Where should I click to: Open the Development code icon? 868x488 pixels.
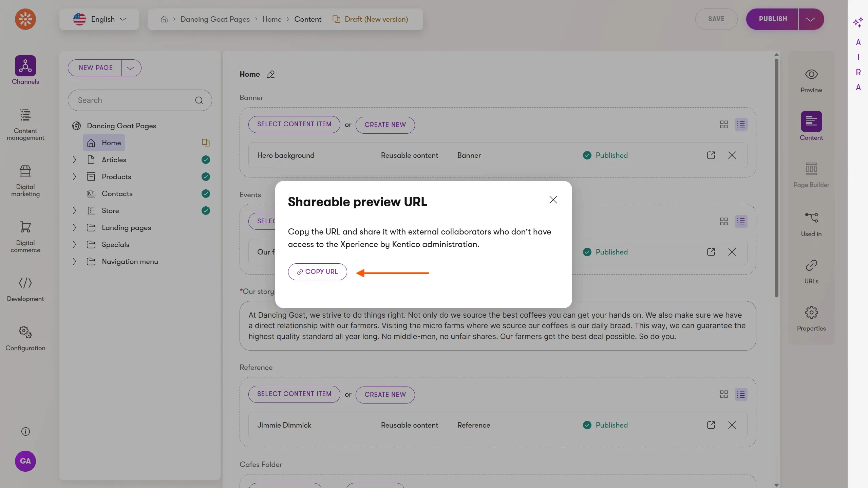(x=25, y=283)
